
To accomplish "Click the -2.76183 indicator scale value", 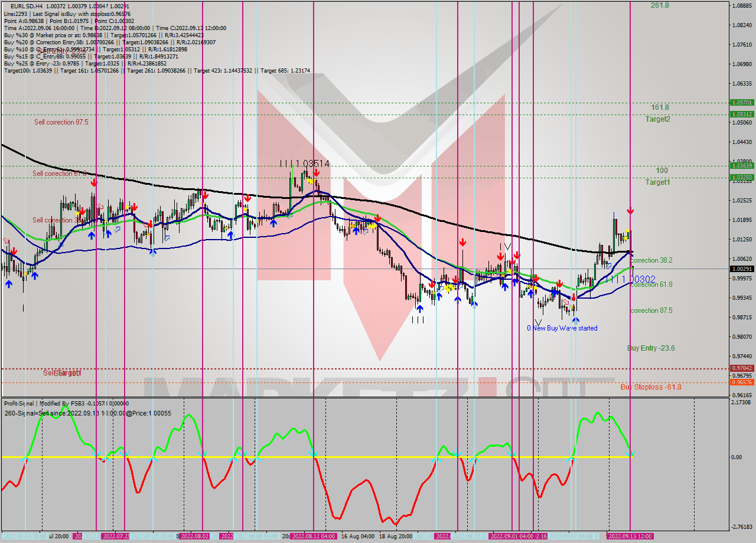I will click(x=742, y=526).
